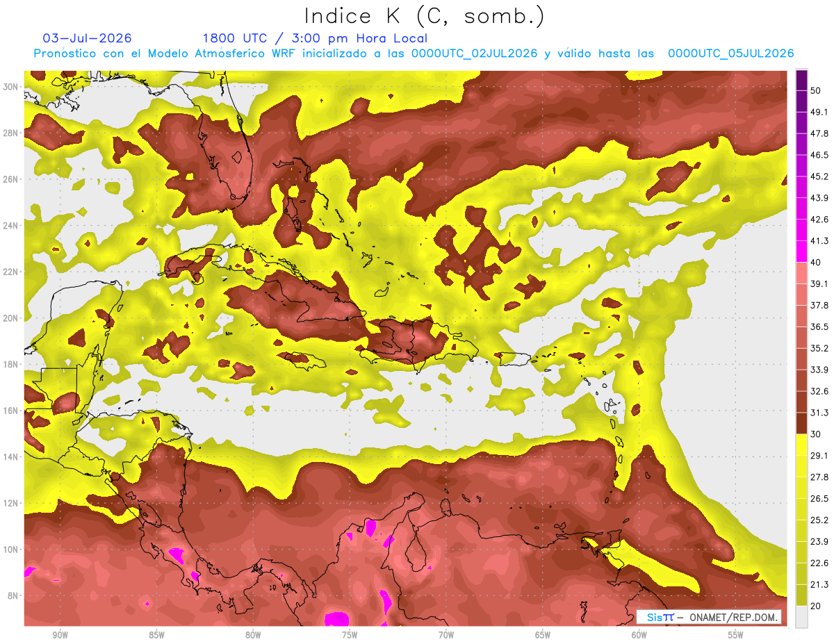
Task: Click the '70W' longitude label
Action: (x=446, y=636)
